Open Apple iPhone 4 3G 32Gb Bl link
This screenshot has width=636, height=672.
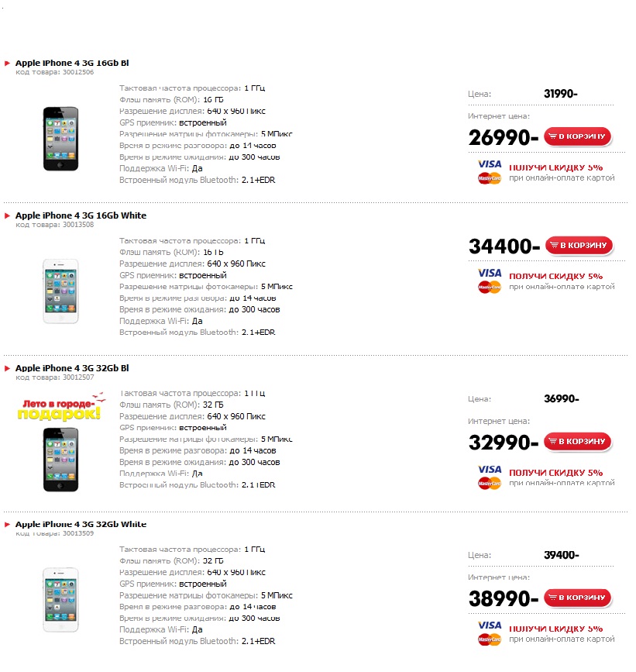(x=72, y=368)
